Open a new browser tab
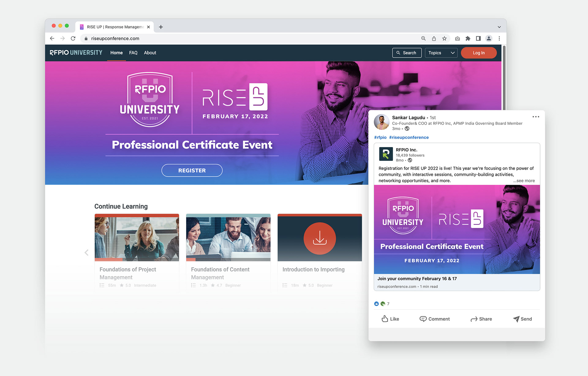The width and height of the screenshot is (588, 376). tap(161, 27)
